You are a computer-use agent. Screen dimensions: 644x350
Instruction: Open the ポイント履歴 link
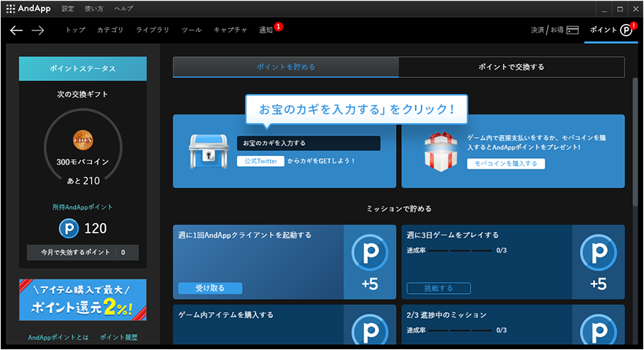point(118,338)
